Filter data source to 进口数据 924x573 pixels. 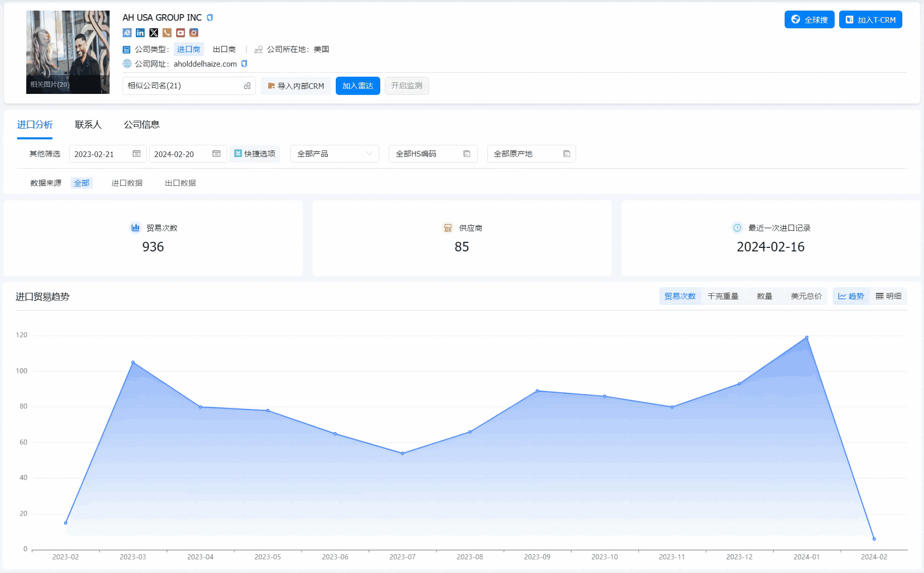click(127, 183)
